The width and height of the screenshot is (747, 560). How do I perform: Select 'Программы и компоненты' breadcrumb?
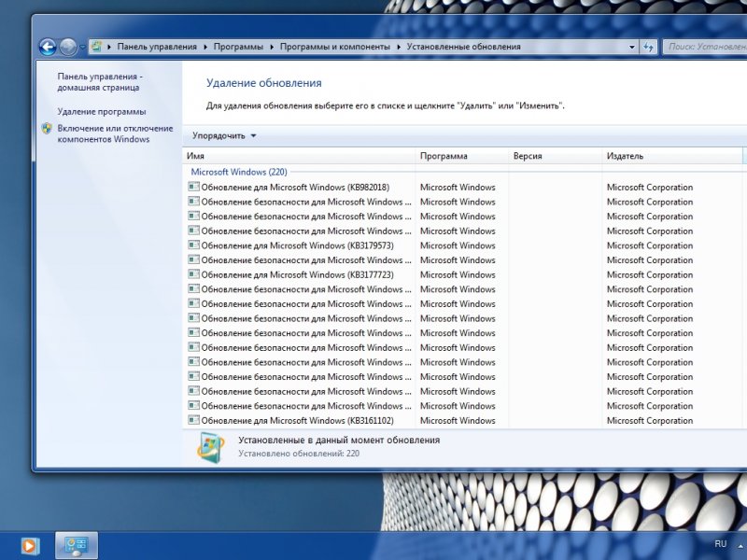coord(334,47)
